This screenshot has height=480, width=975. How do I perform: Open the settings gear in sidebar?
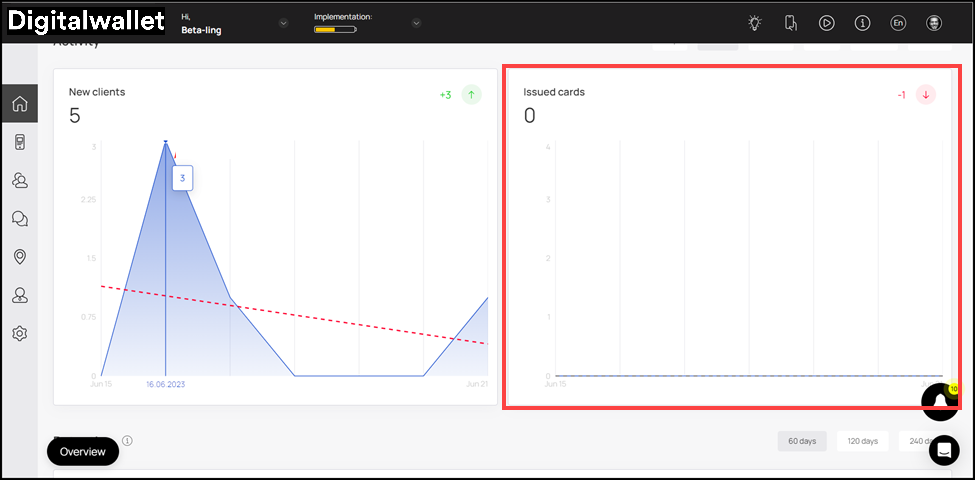19,333
